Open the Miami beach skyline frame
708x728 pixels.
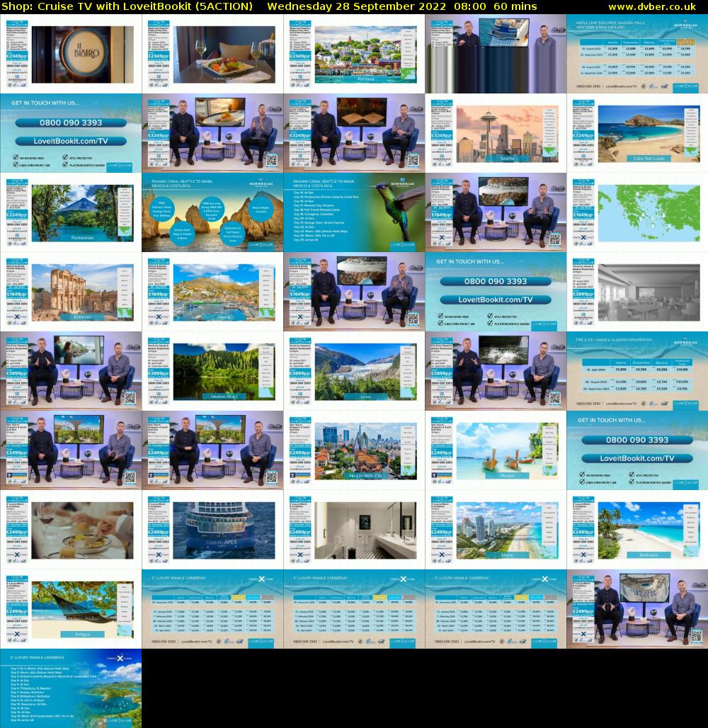(496, 530)
